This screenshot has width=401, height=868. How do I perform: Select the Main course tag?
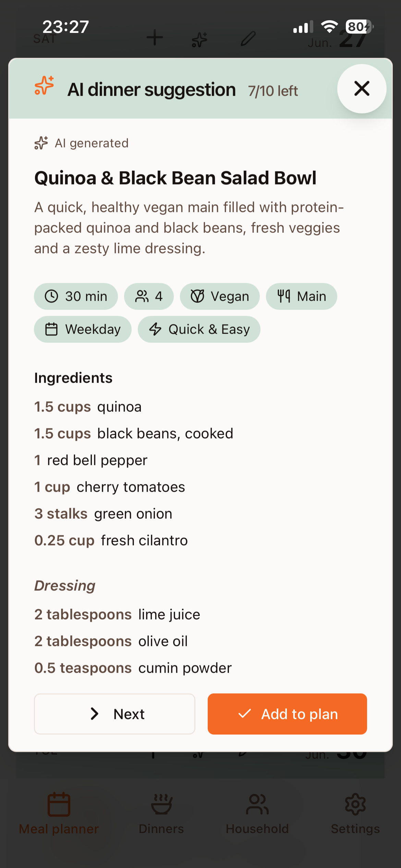point(302,296)
